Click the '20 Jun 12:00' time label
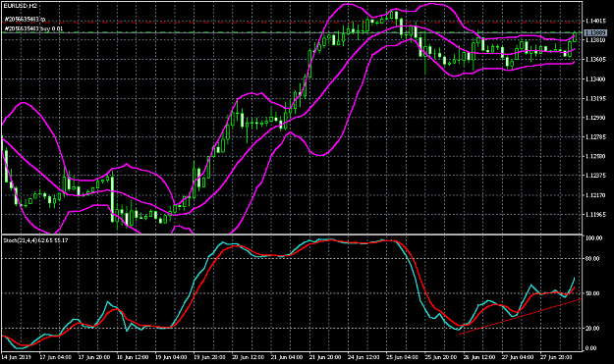 click(x=249, y=357)
